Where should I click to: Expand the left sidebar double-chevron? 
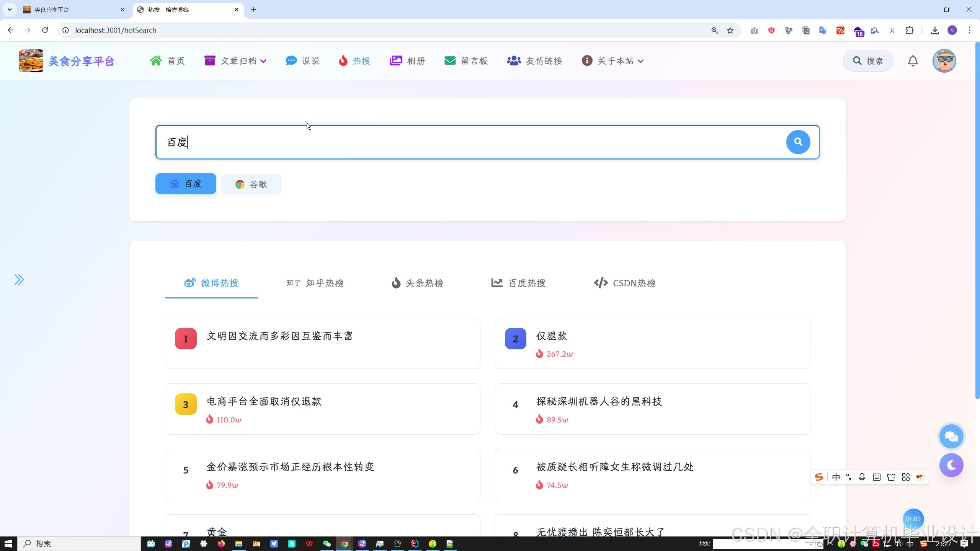[19, 280]
